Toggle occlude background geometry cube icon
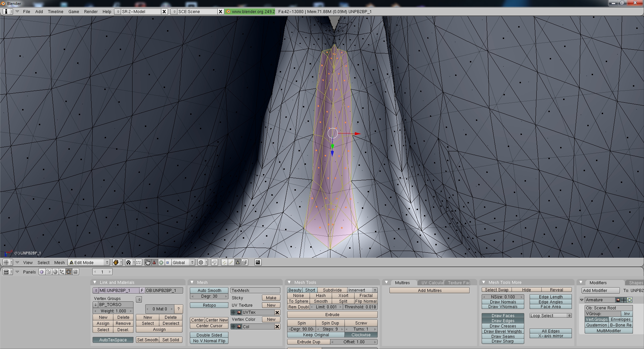This screenshot has height=349, width=644. 245,262
